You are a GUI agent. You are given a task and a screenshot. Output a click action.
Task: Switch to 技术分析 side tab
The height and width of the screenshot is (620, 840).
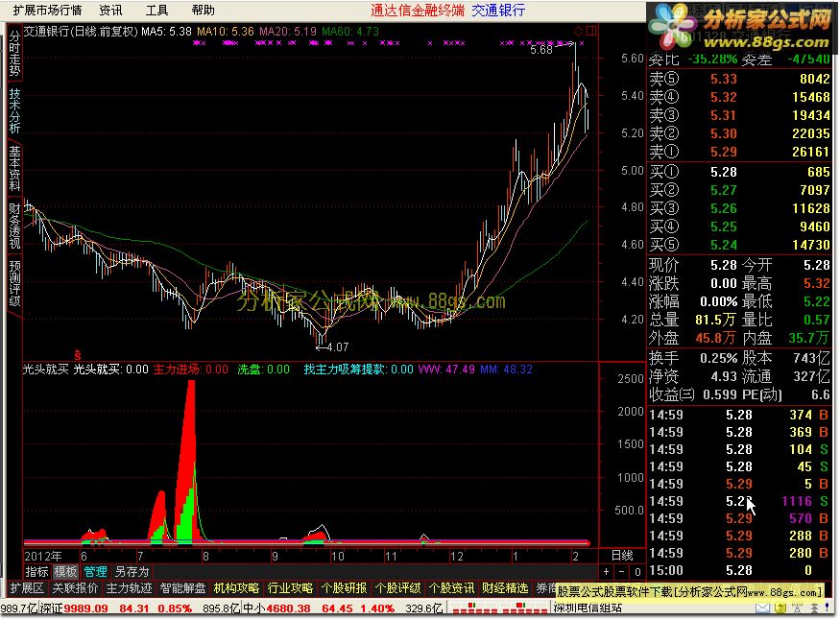(x=14, y=110)
